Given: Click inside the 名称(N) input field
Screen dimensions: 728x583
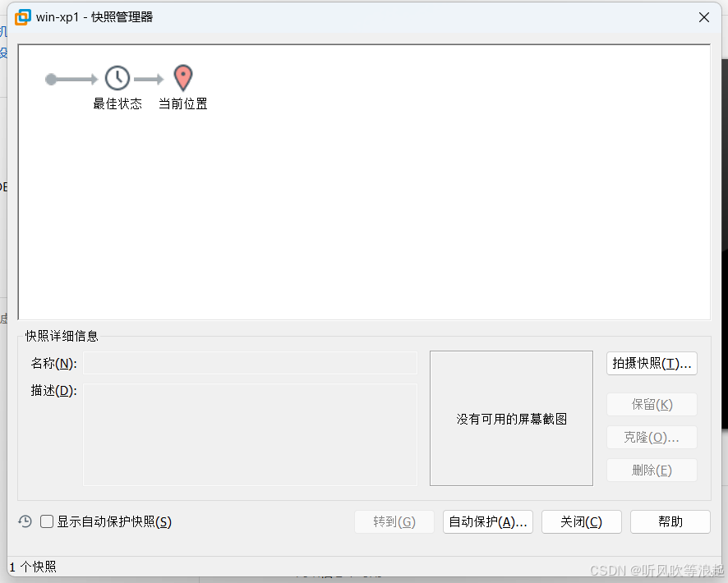Looking at the screenshot, I should [x=247, y=363].
